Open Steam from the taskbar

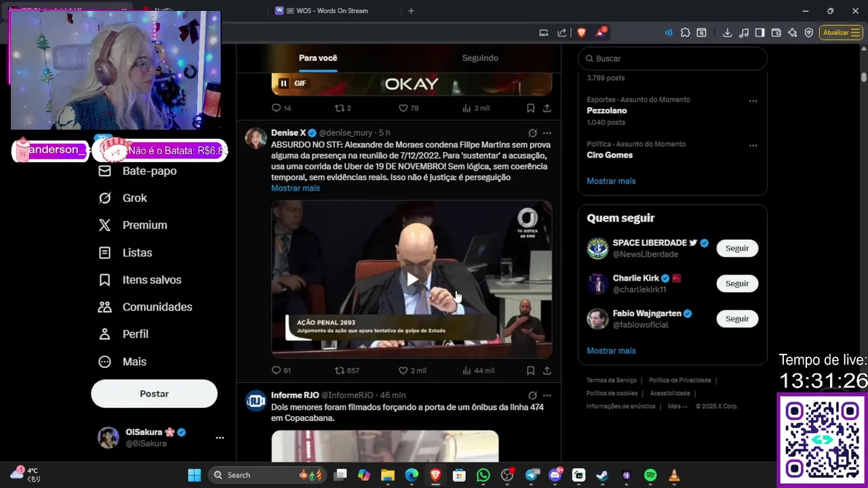(602, 475)
